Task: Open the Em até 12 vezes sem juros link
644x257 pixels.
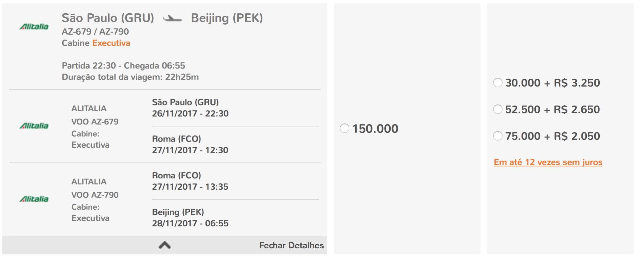Action: point(548,162)
